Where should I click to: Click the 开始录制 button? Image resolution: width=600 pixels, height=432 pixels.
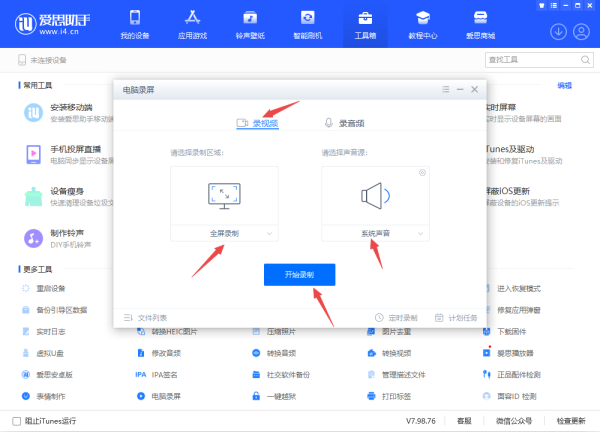[x=300, y=274]
